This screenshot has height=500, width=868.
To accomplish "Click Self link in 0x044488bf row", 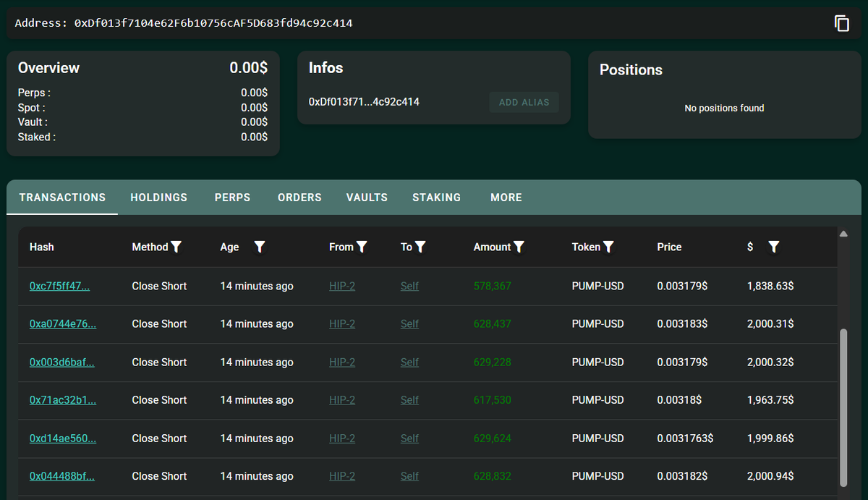I will (x=409, y=475).
